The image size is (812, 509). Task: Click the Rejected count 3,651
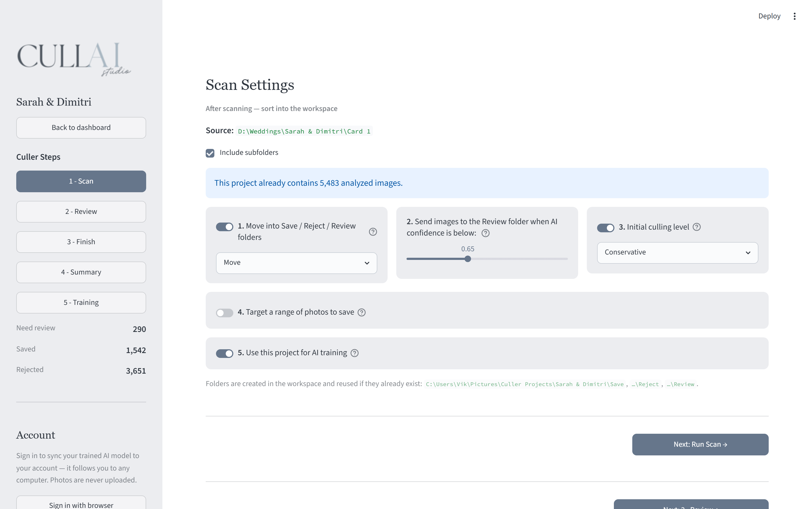point(136,371)
